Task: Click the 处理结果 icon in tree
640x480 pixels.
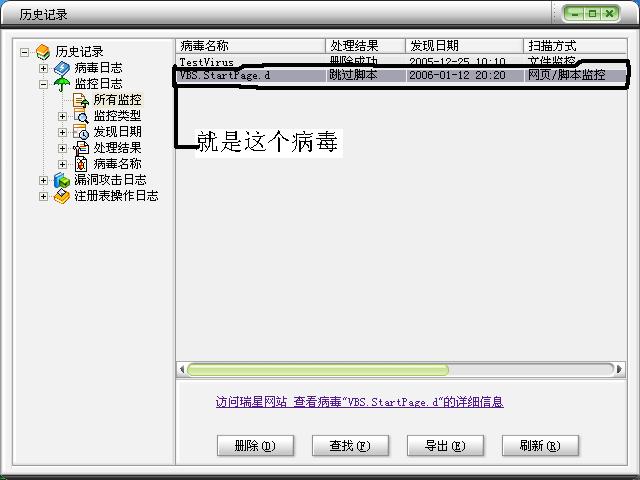Action: click(80, 148)
